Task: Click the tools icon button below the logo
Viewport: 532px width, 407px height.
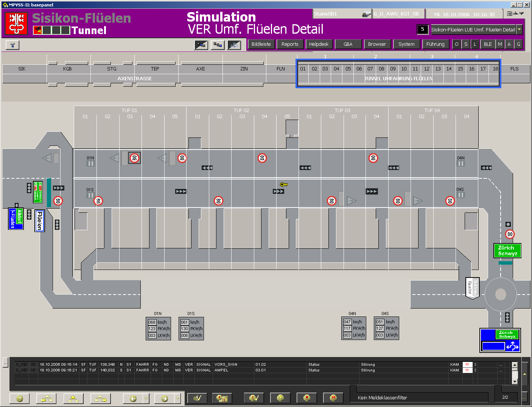Action: (12, 45)
